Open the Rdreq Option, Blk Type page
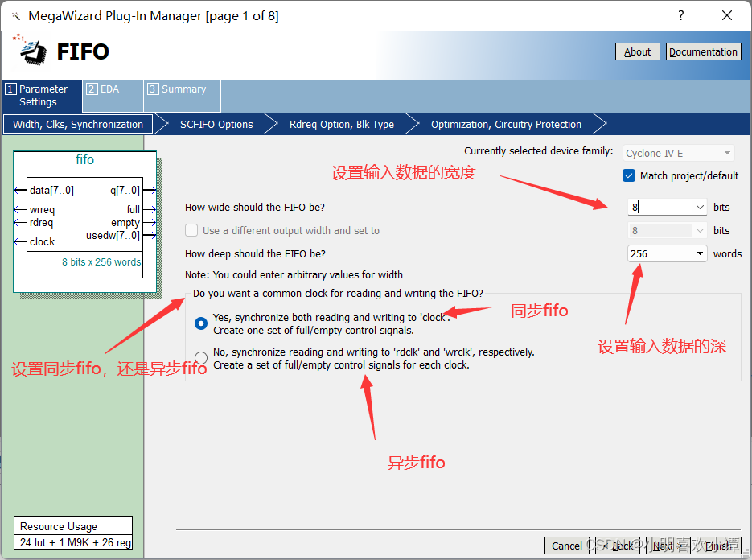This screenshot has width=752, height=560. pyautogui.click(x=341, y=124)
